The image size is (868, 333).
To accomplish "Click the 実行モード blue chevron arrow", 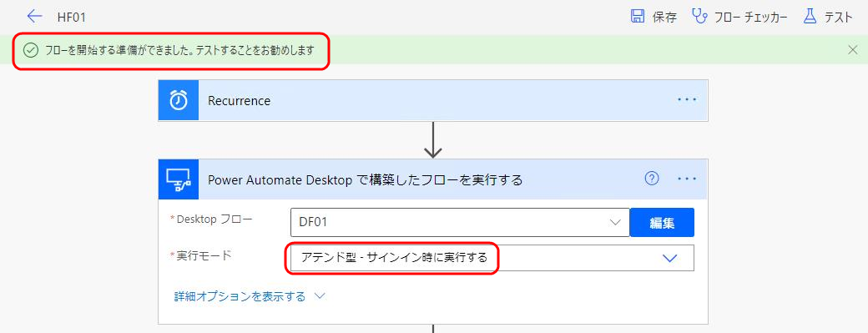I will coord(670,259).
